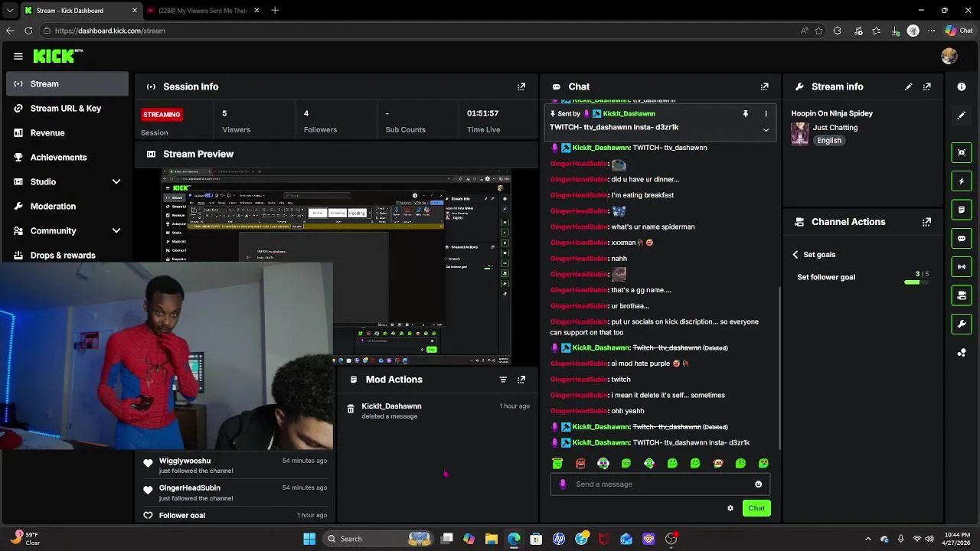
Task: Open the emoji picker in message box
Action: pyautogui.click(x=758, y=484)
